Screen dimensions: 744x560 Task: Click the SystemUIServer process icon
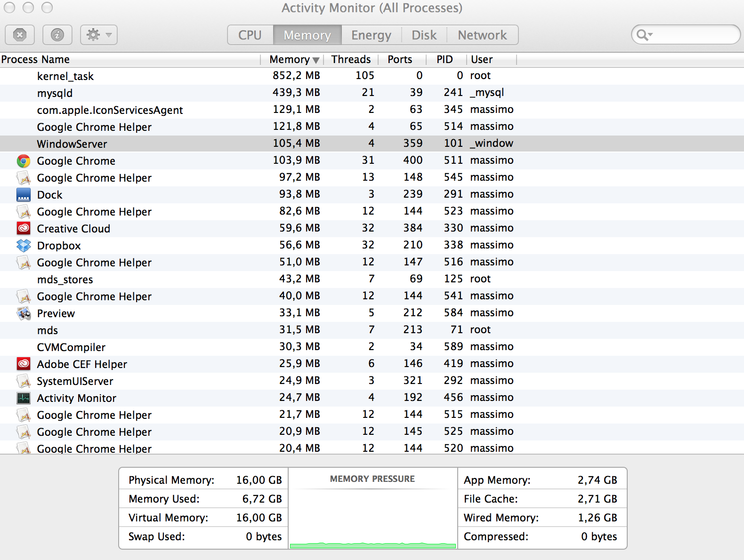[x=24, y=381]
